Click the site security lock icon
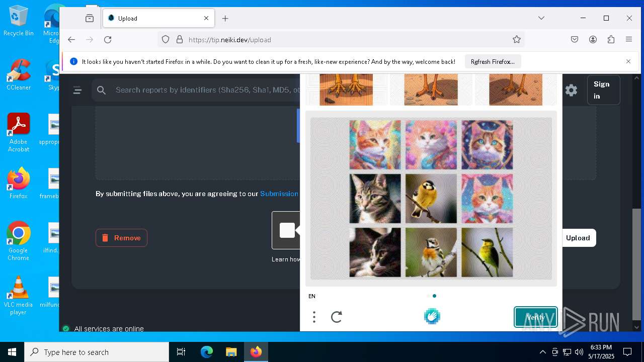644x362 pixels. coord(179,40)
